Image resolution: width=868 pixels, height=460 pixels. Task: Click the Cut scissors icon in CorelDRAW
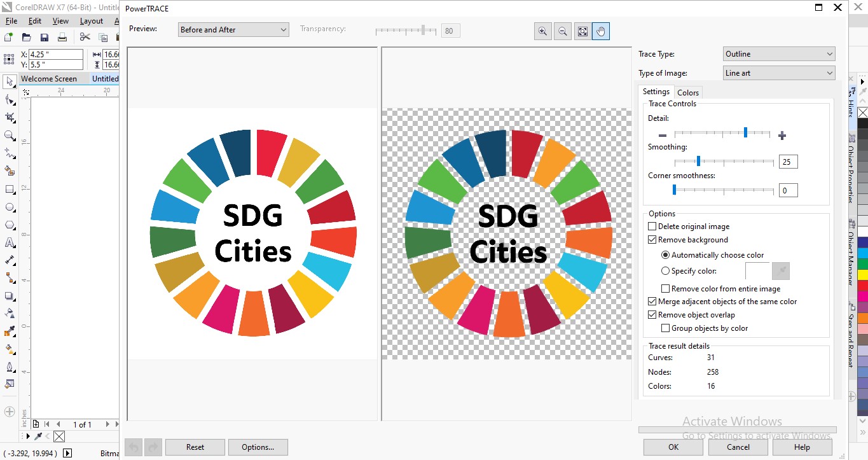point(85,38)
